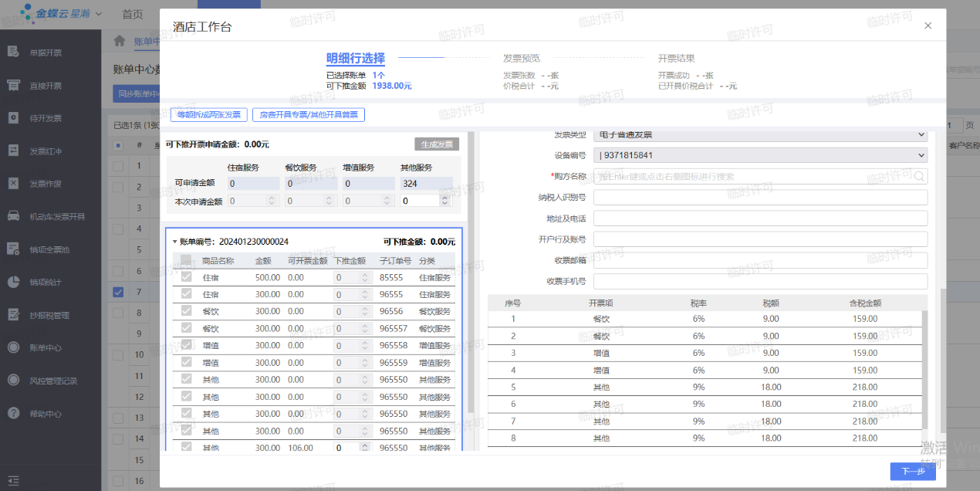Click 金额 cell 500.00 in 住宿 row
Screen dimensions: 980x491
coord(268,277)
